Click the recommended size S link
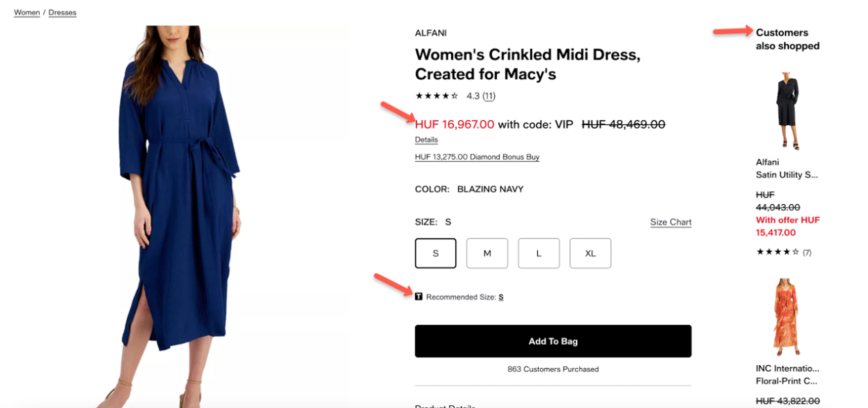The width and height of the screenshot is (868, 408). point(501,297)
